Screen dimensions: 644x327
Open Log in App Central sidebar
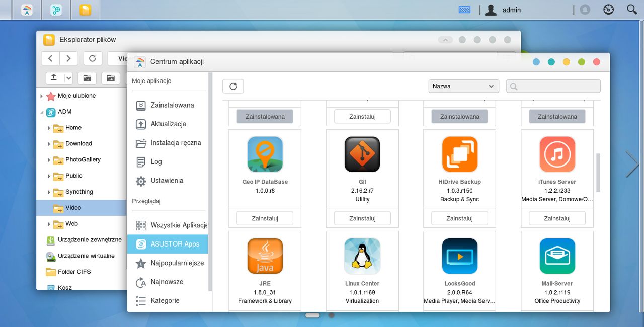(x=168, y=161)
